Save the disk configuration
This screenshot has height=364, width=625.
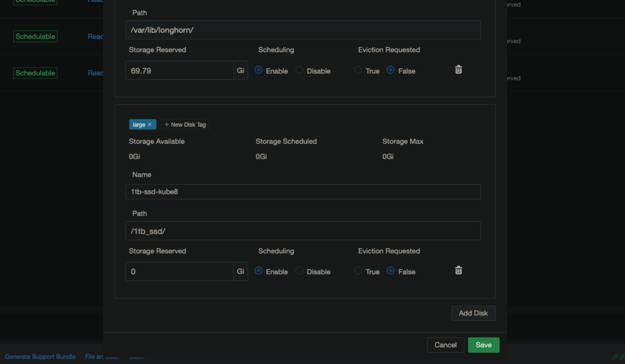(x=483, y=344)
